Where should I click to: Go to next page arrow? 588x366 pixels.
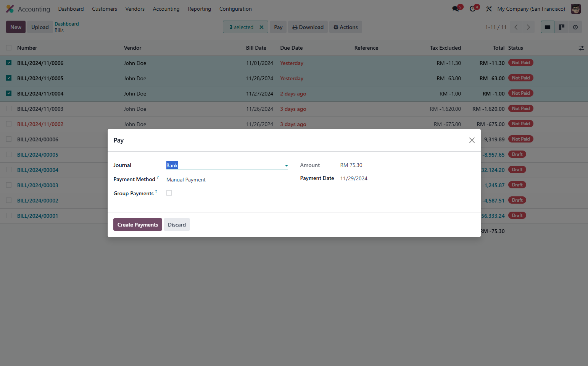[x=528, y=27]
